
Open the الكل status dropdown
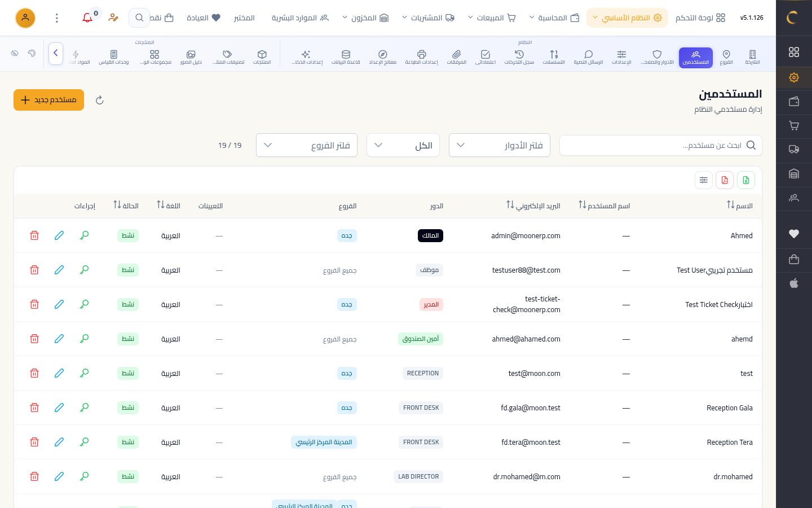404,145
